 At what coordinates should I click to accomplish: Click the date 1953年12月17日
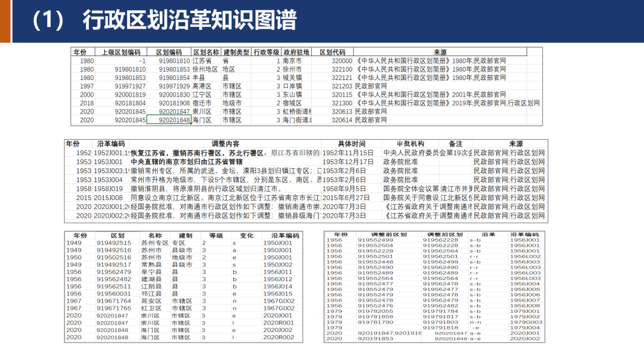coord(348,162)
